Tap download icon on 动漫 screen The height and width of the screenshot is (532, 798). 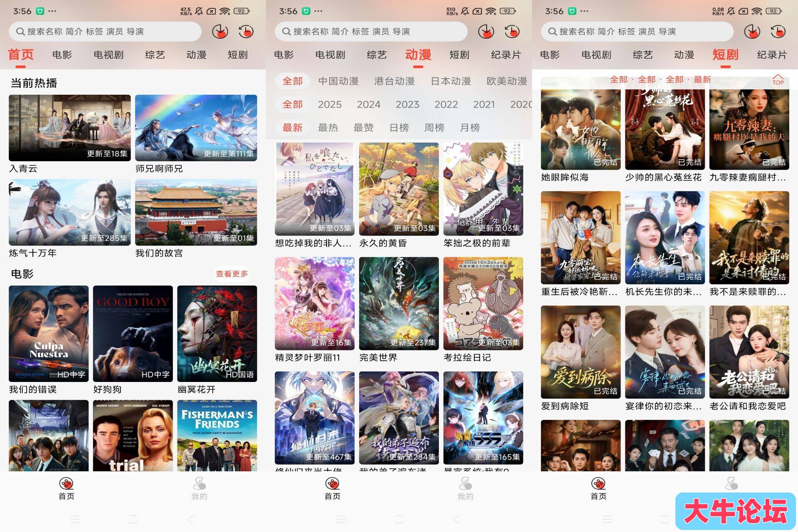[x=486, y=32]
